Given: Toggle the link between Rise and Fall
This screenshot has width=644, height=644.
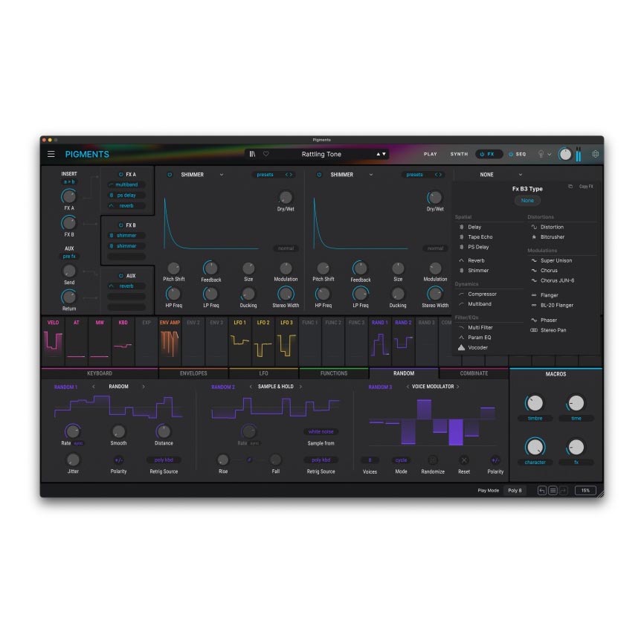Looking at the screenshot, I should point(249,460).
